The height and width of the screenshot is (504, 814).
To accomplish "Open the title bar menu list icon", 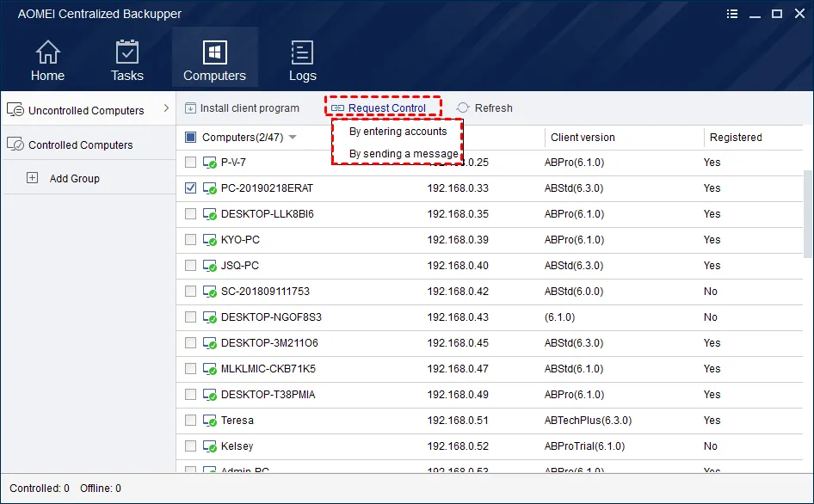I will [x=731, y=14].
